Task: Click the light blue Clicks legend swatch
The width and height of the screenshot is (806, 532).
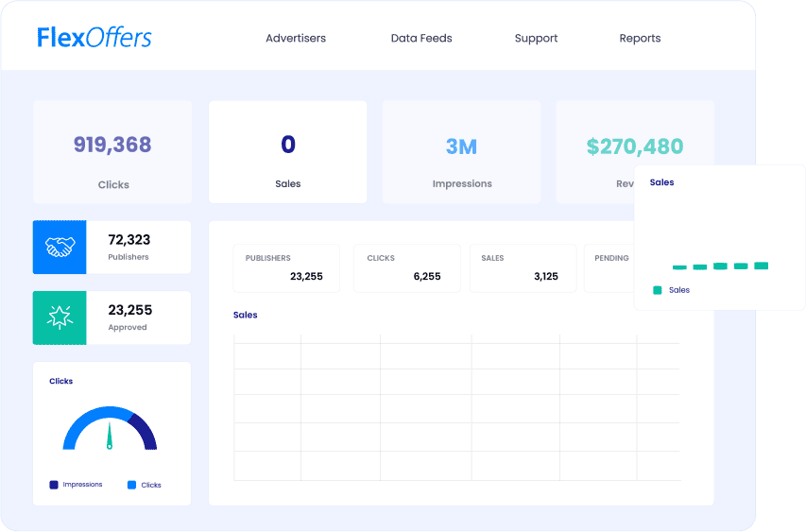Action: point(131,485)
